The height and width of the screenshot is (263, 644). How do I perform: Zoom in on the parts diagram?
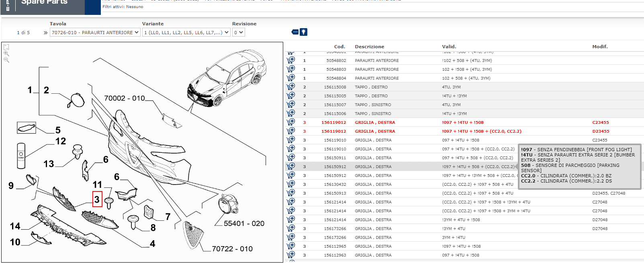(6, 53)
